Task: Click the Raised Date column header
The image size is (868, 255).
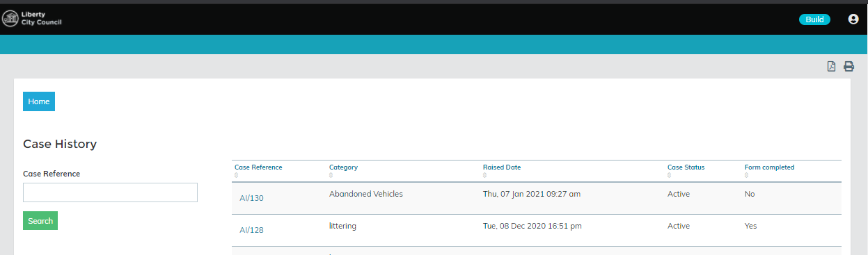Action: [x=502, y=167]
